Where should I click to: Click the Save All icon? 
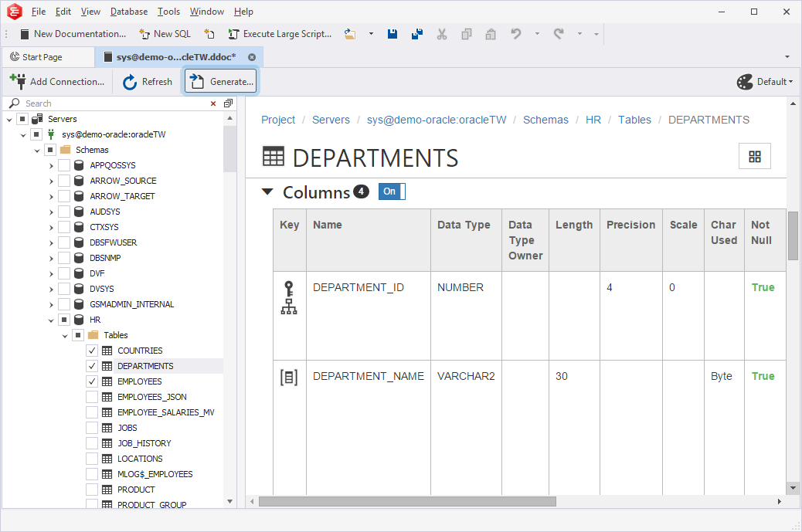tap(417, 34)
